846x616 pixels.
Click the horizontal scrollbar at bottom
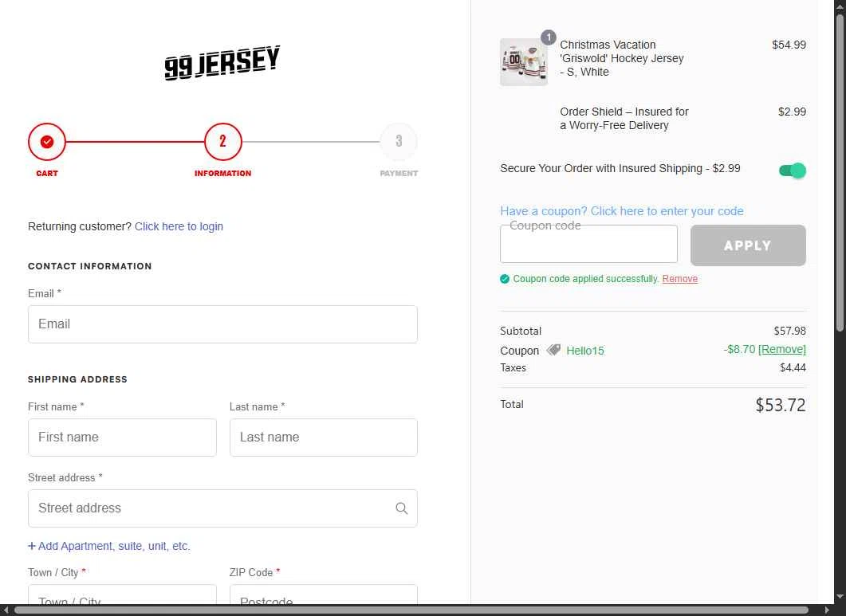pos(411,610)
